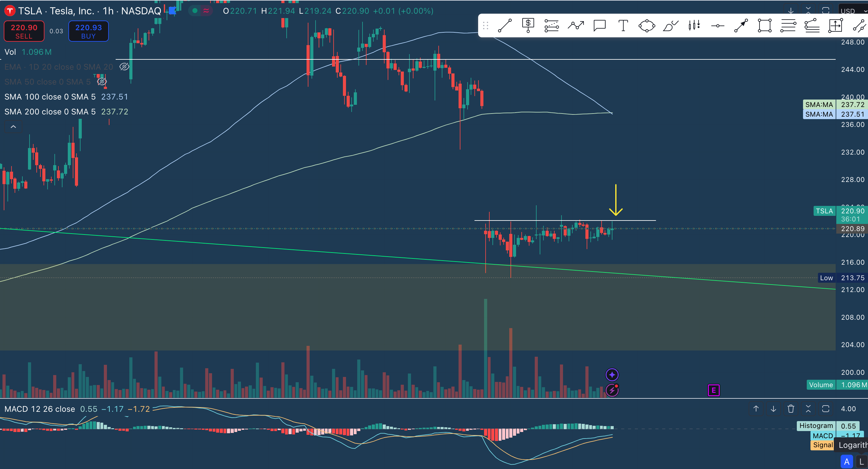868x469 pixels.
Task: Show the hidden SMA 50 indicator
Action: tap(102, 81)
